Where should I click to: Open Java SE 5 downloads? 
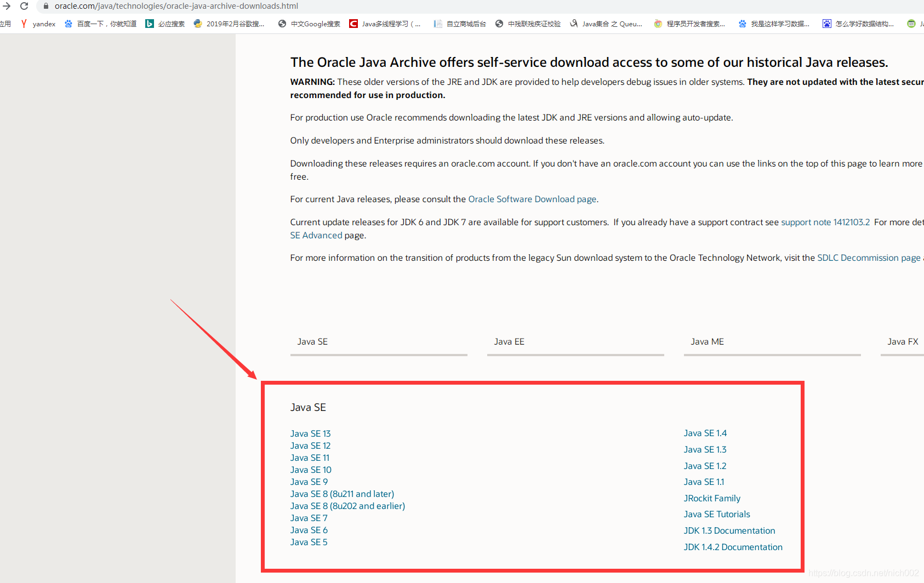[x=309, y=542]
